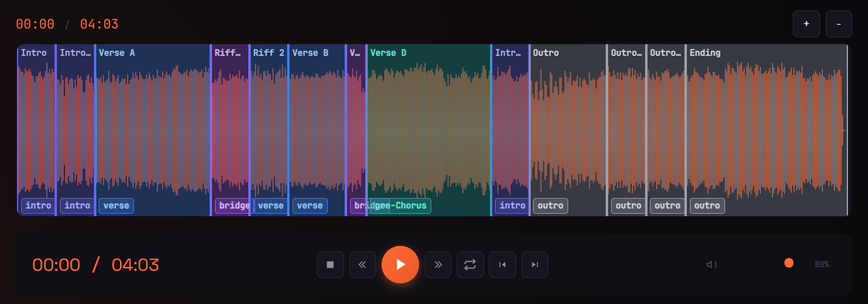Click the waveform inside the Ending region
Image resolution: width=868 pixels, height=304 pixels.
pos(766,130)
